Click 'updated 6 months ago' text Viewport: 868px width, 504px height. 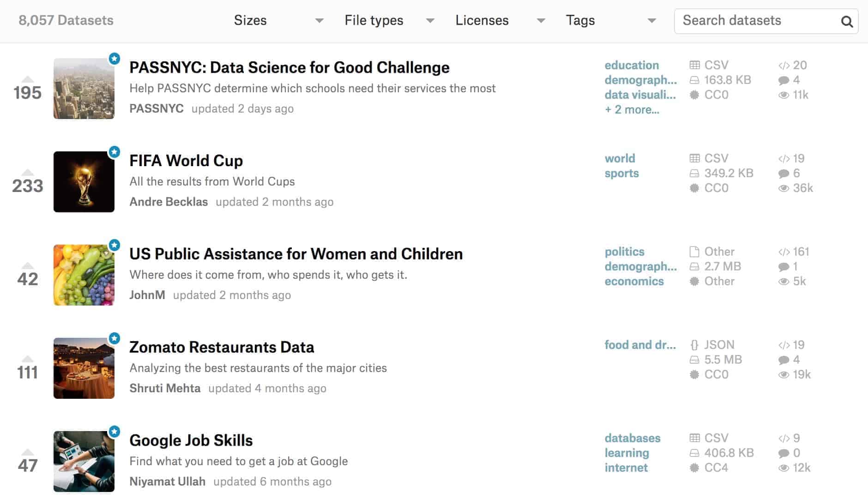[272, 481]
